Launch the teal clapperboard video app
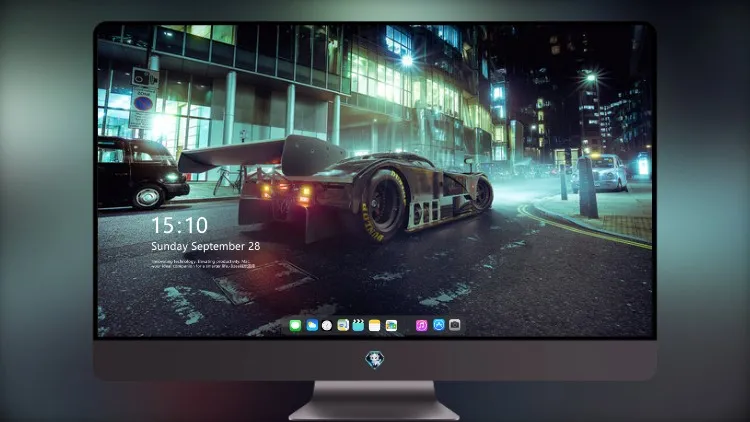Image resolution: width=750 pixels, height=422 pixels. click(x=358, y=325)
